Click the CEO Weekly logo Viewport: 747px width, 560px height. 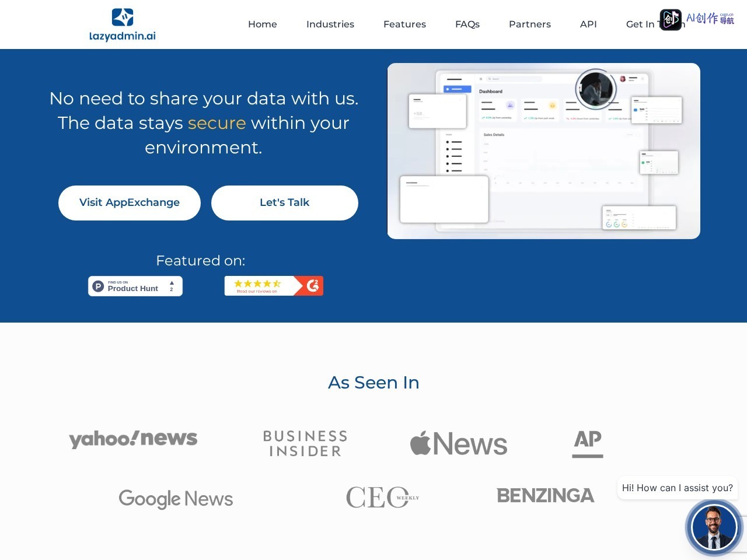[x=382, y=498]
